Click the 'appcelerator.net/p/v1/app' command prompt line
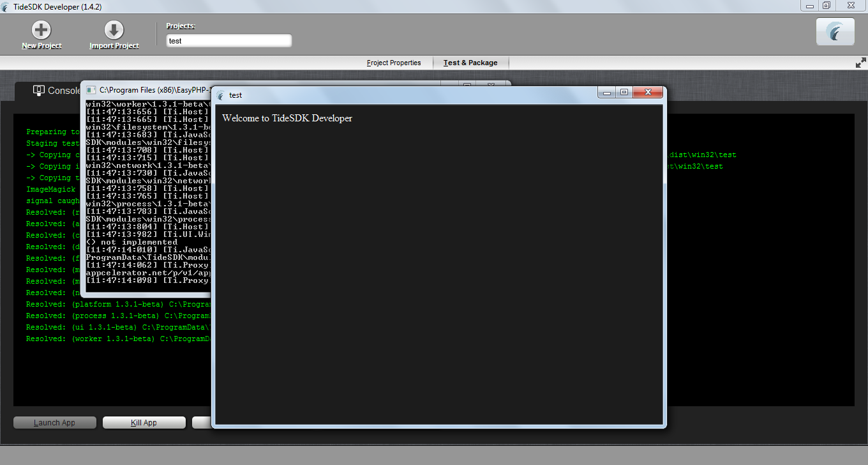This screenshot has width=868, height=465. tap(147, 273)
